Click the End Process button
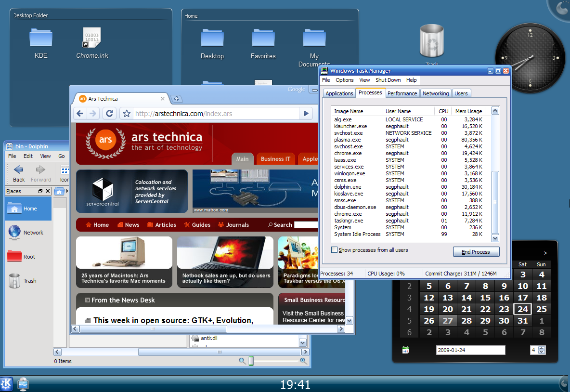Screen dimensions: 570x392 pyautogui.click(x=476, y=252)
